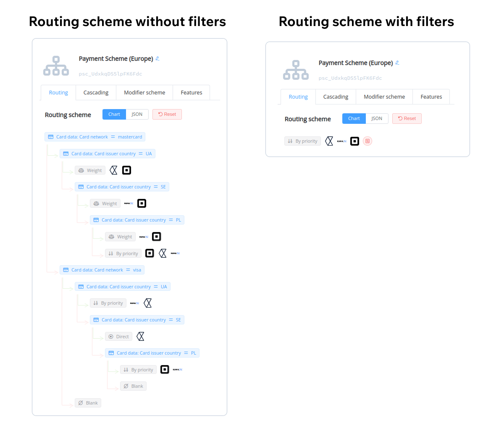Click the Blank node at the bottom of the tree
The width and height of the screenshot is (504, 431).
click(88, 402)
